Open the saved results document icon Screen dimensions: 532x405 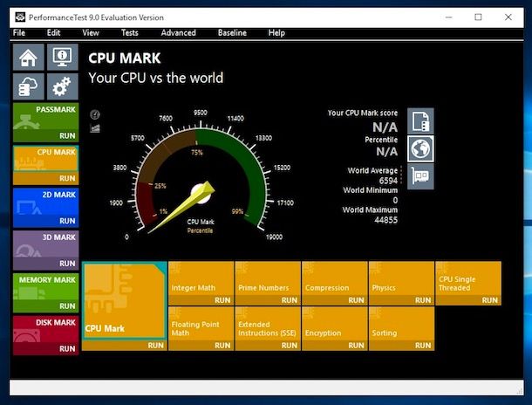coord(420,121)
